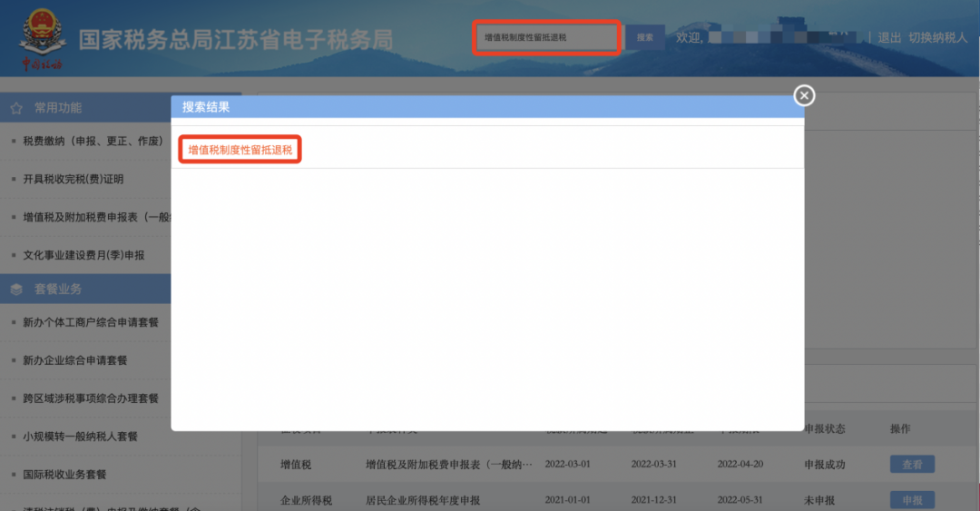Click the 未申报 status text
Screen dimensions: 980x511
tap(819, 500)
